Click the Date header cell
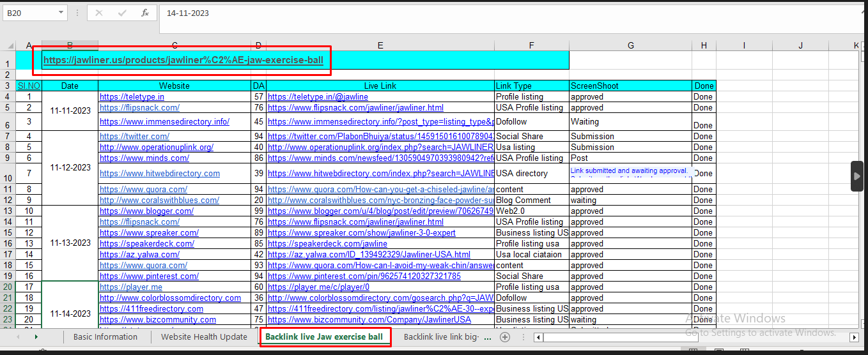868x355 pixels. pyautogui.click(x=70, y=86)
